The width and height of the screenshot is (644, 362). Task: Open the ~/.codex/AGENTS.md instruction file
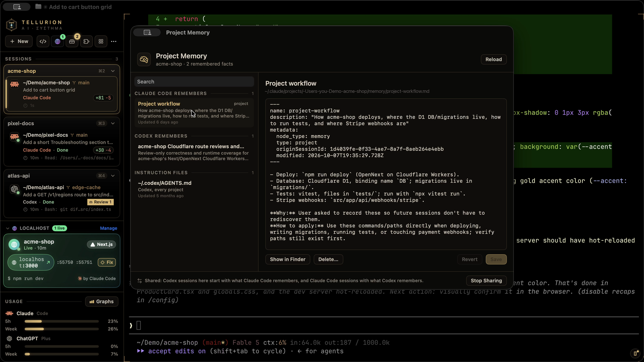click(x=194, y=189)
